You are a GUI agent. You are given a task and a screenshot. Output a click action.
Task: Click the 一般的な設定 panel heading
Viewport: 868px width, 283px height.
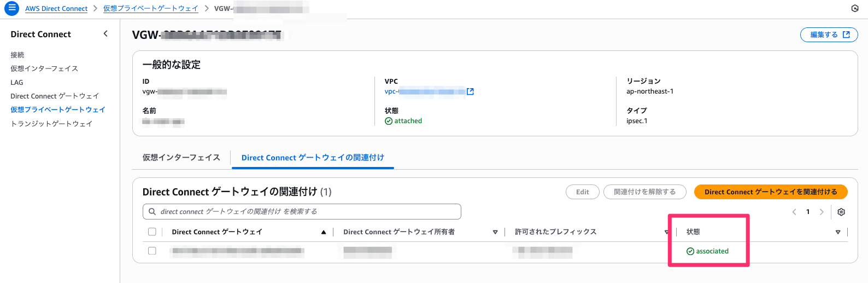coord(172,65)
